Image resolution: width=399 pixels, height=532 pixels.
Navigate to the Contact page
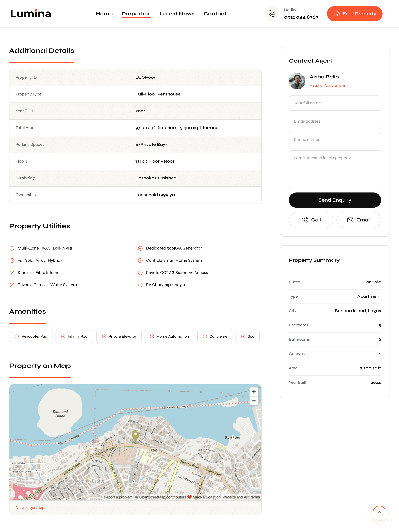pyautogui.click(x=215, y=14)
